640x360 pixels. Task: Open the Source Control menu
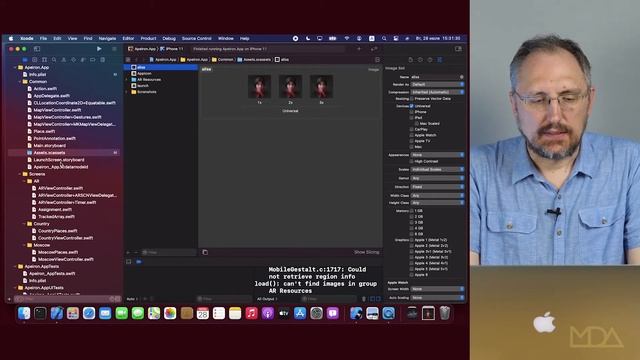(197, 38)
